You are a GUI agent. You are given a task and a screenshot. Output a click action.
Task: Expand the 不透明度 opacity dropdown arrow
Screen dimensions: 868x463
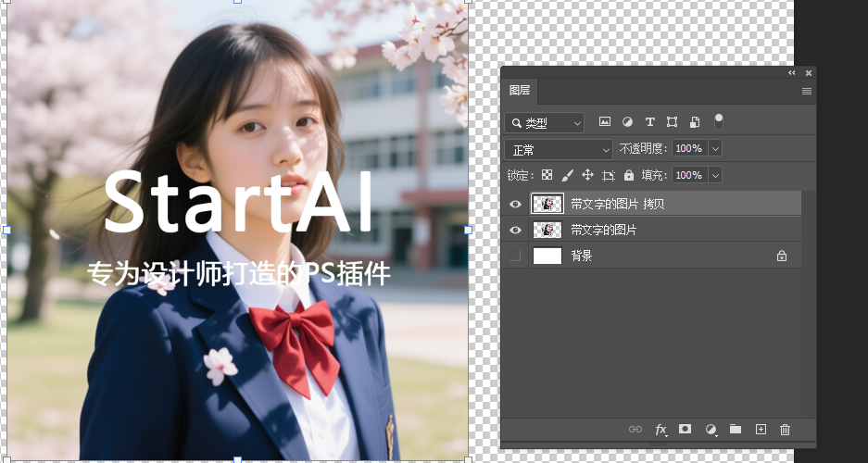coord(714,149)
